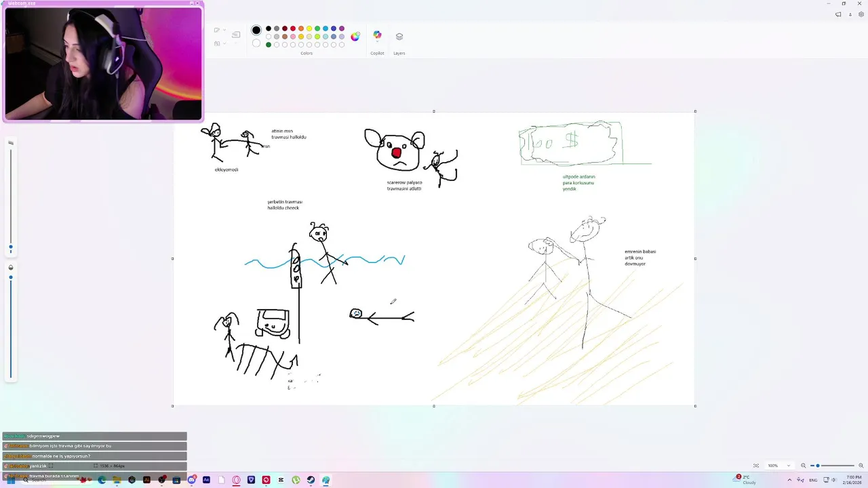Click the brush size slider on left

[x=10, y=200]
